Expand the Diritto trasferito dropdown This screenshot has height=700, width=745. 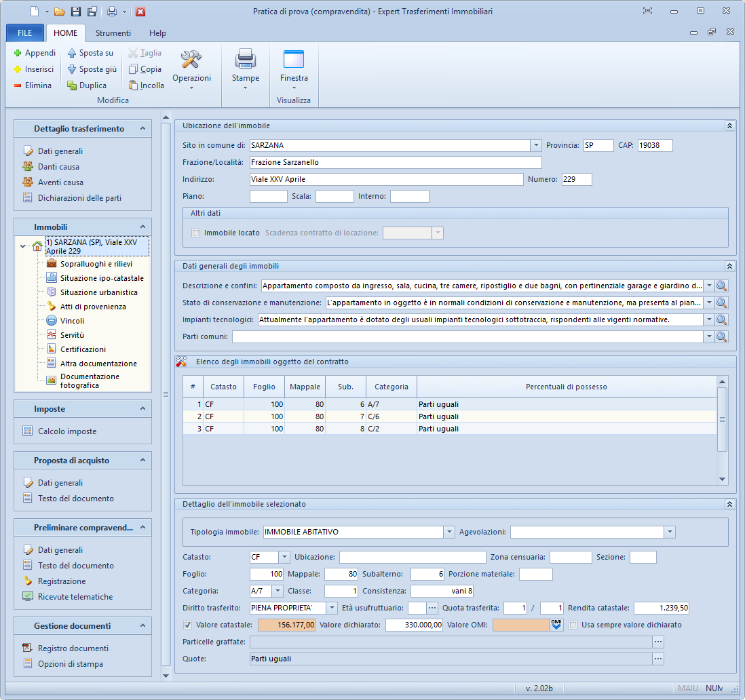tap(332, 608)
